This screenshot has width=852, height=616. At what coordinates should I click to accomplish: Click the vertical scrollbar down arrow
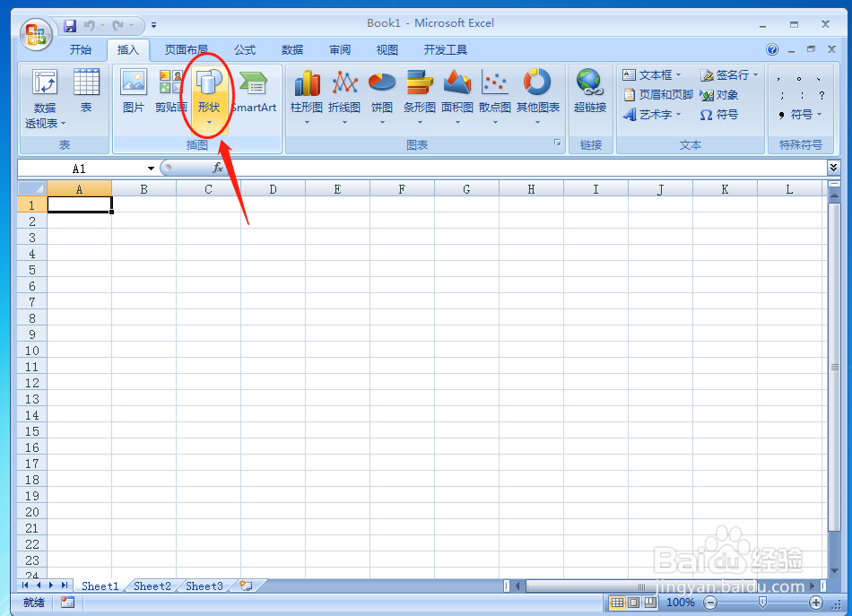835,571
